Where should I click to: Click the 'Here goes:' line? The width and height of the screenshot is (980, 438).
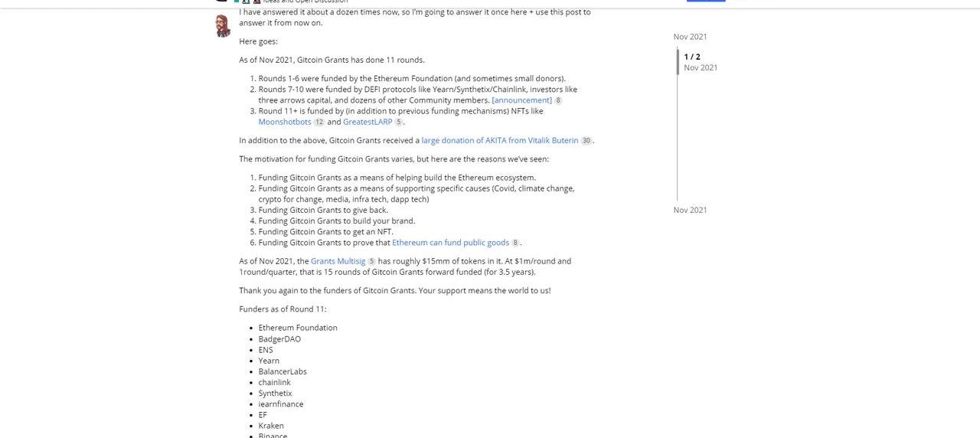[258, 41]
